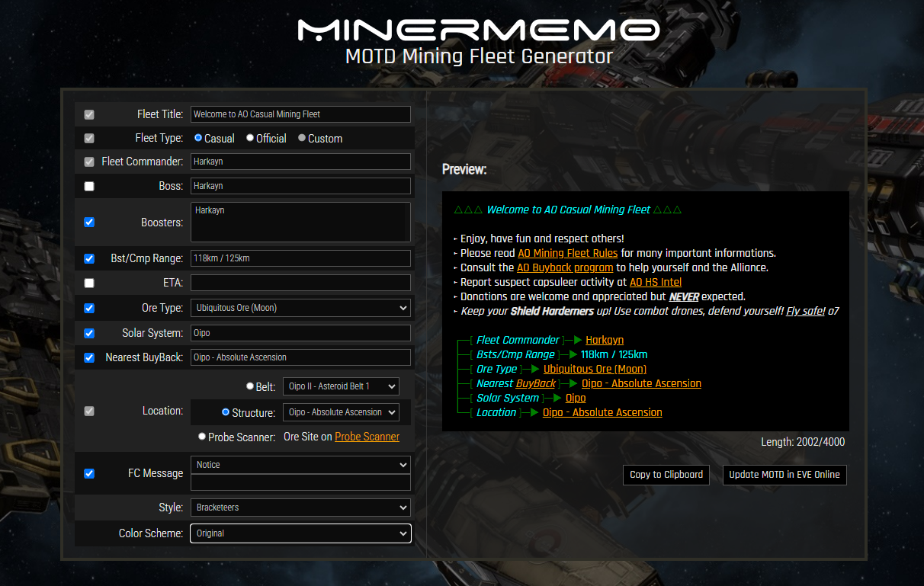Toggle the Location checkbox
924x586 pixels.
point(89,411)
